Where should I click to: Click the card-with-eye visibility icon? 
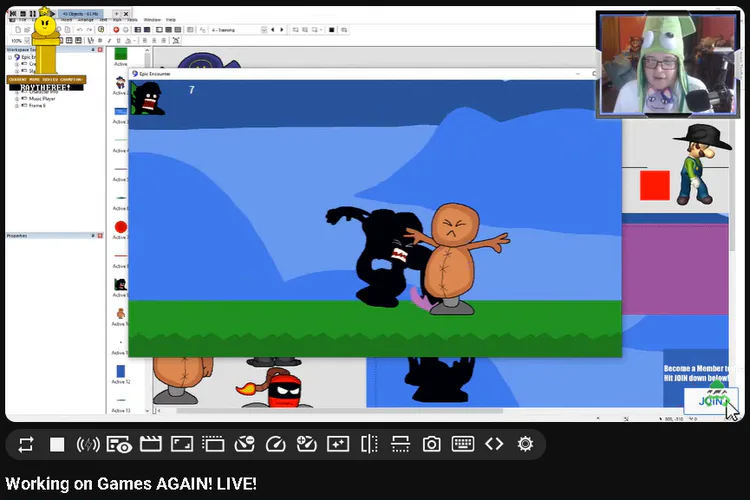tap(119, 444)
